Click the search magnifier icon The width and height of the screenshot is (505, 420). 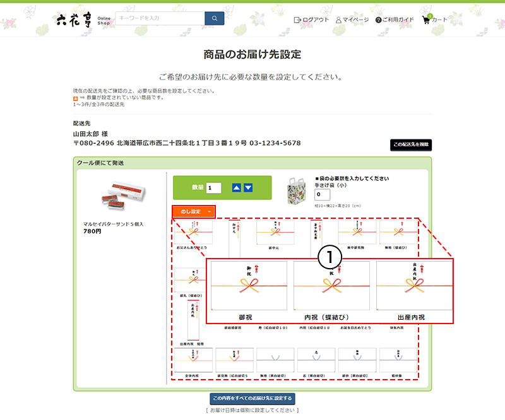tap(213, 18)
